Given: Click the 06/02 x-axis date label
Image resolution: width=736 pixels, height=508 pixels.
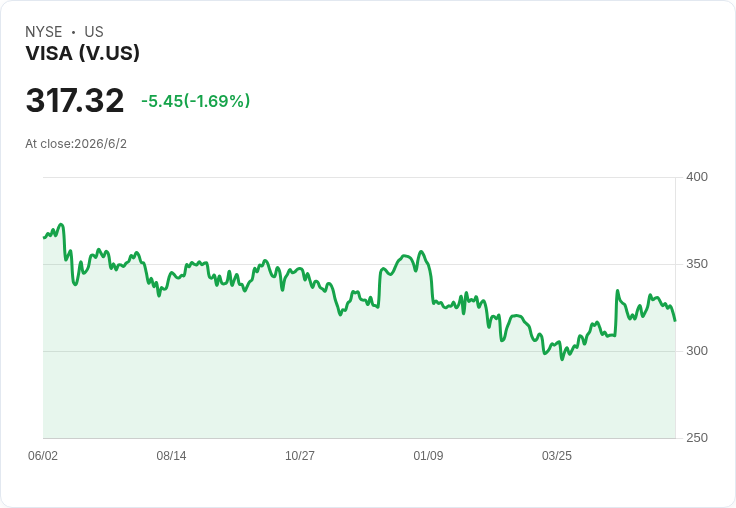Looking at the screenshot, I should pos(43,455).
